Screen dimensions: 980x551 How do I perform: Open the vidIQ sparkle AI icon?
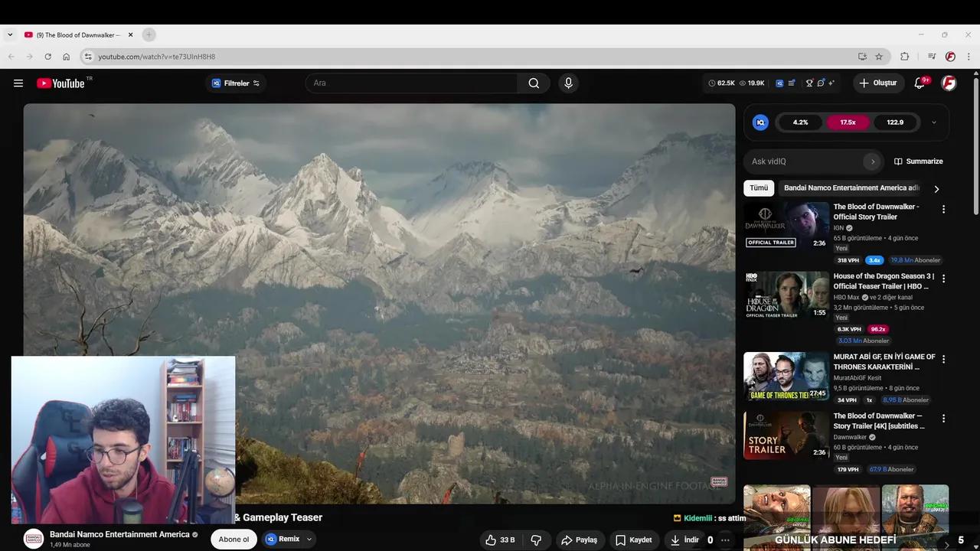831,83
